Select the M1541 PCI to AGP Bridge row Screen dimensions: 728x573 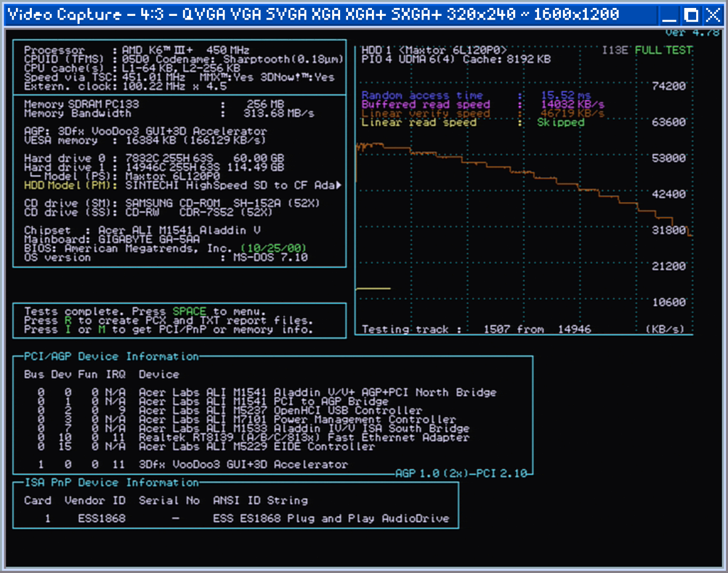click(x=213, y=402)
